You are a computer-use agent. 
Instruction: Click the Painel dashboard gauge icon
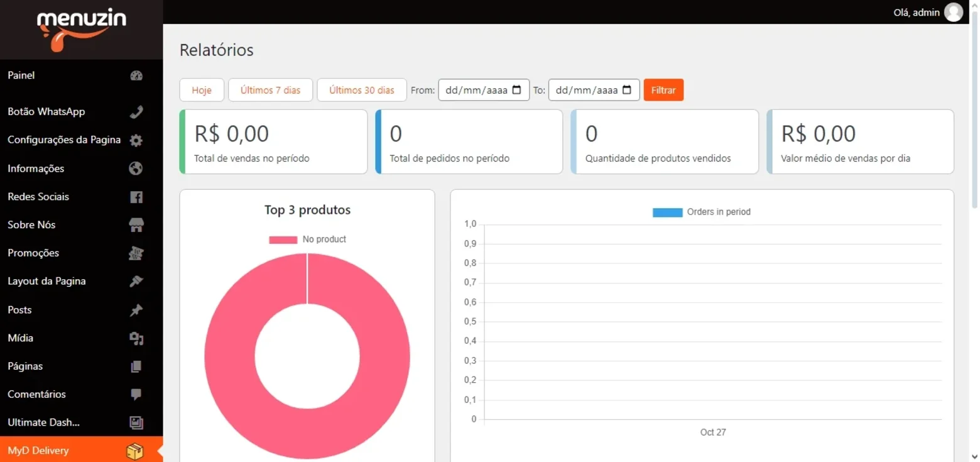tap(136, 76)
